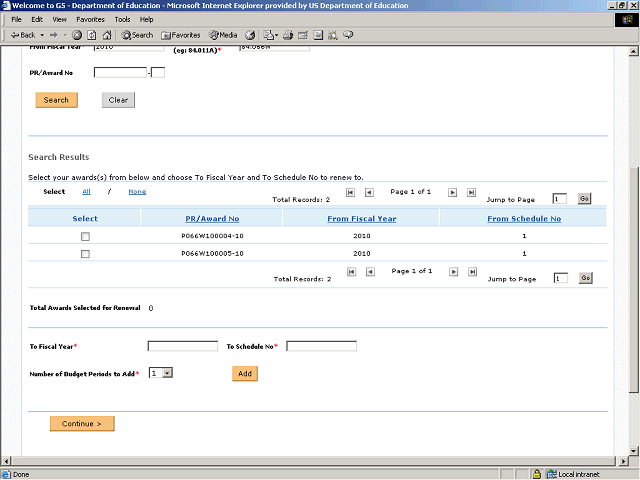Go to previous page in bottom pager

coord(368,271)
